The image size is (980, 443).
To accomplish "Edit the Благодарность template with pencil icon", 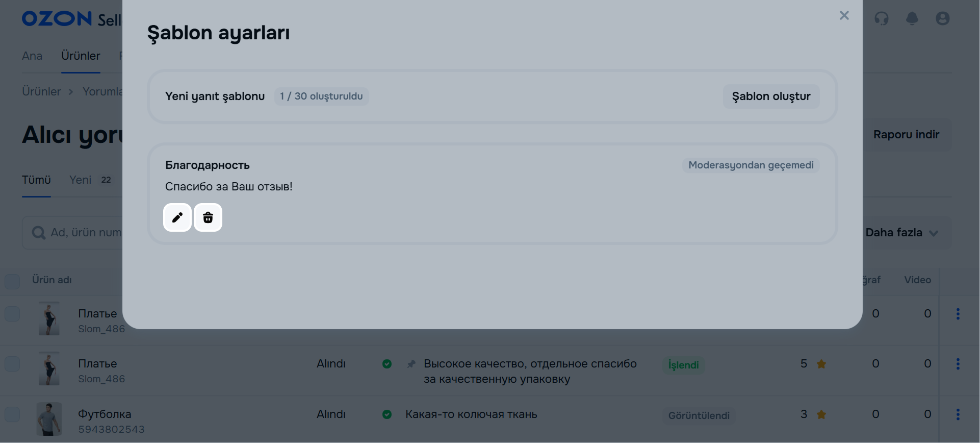I will pos(177,217).
